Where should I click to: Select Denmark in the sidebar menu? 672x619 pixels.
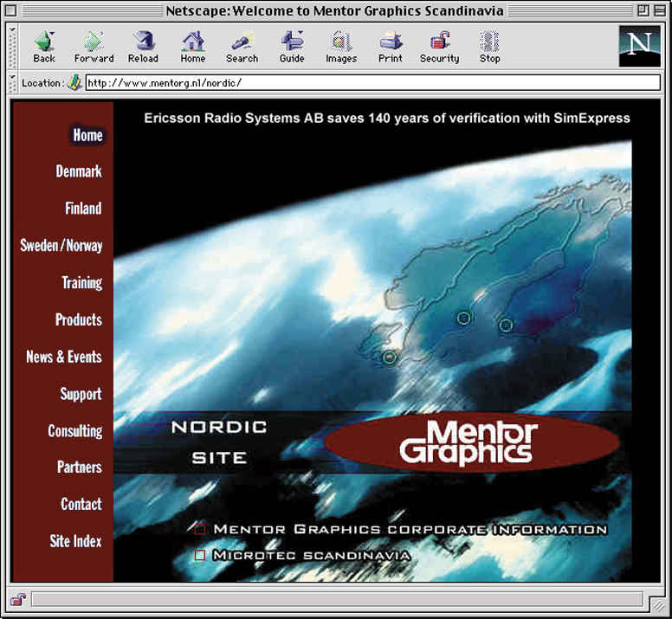79,171
